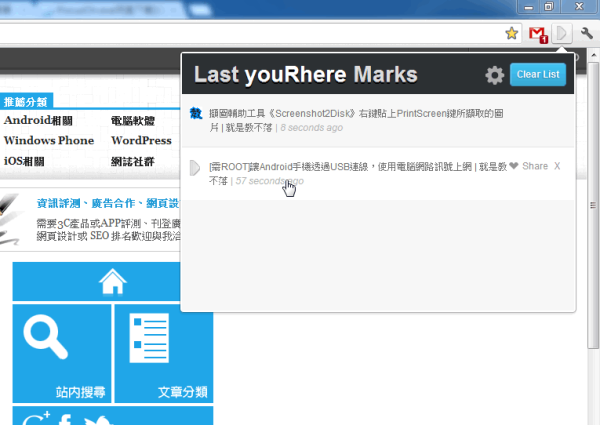Viewport: 600px width, 425px height.
Task: Open the Chrome wrench menu
Action: click(587, 34)
